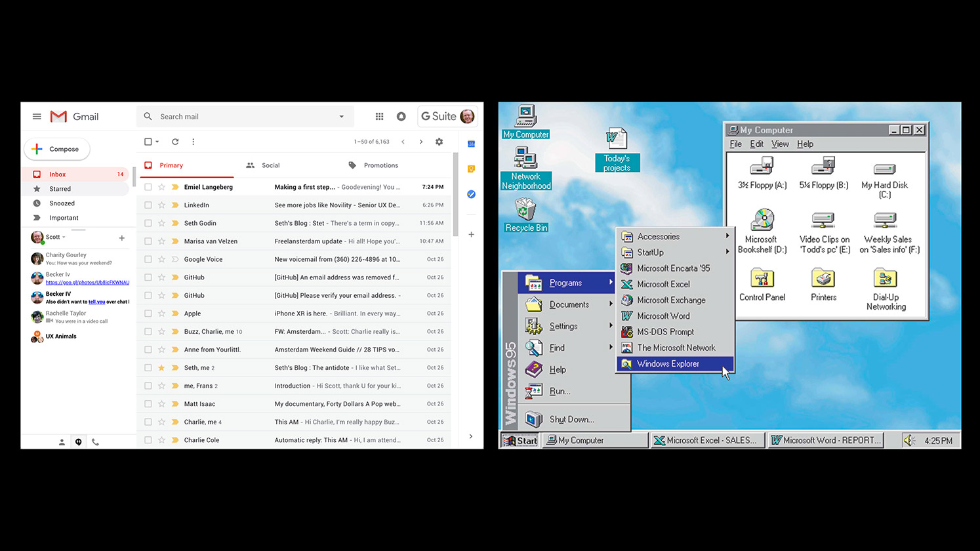The image size is (980, 551).
Task: Expand the Scott chat status dropdown
Action: [x=64, y=237]
